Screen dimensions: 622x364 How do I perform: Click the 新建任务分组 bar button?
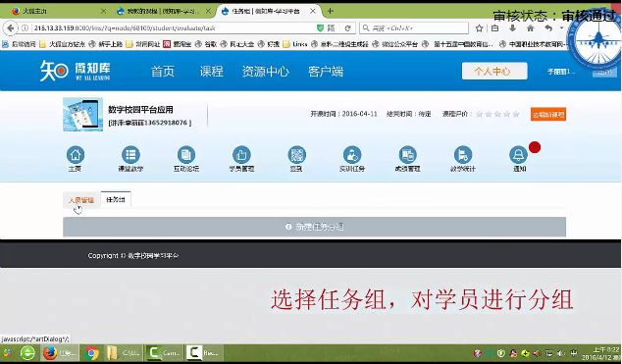tap(314, 227)
